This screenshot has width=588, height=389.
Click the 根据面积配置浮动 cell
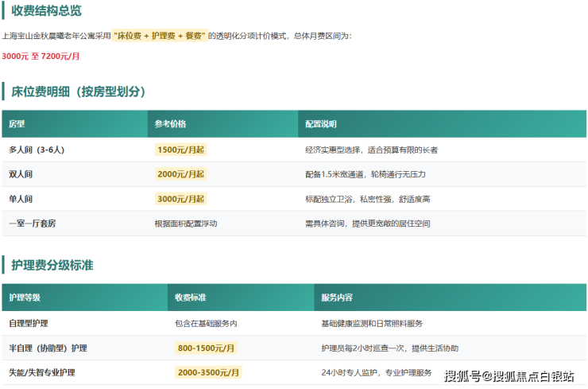click(186, 224)
